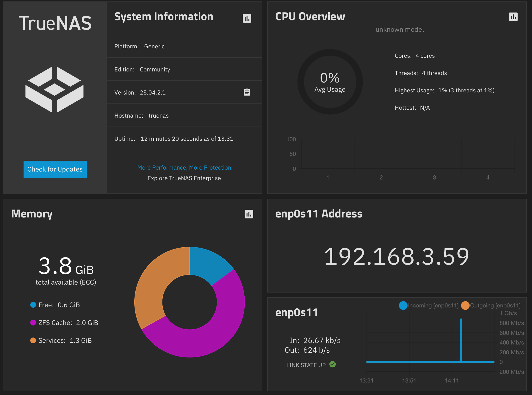This screenshot has width=532, height=395.
Task: Copy version number with clipboard icon
Action: (247, 92)
